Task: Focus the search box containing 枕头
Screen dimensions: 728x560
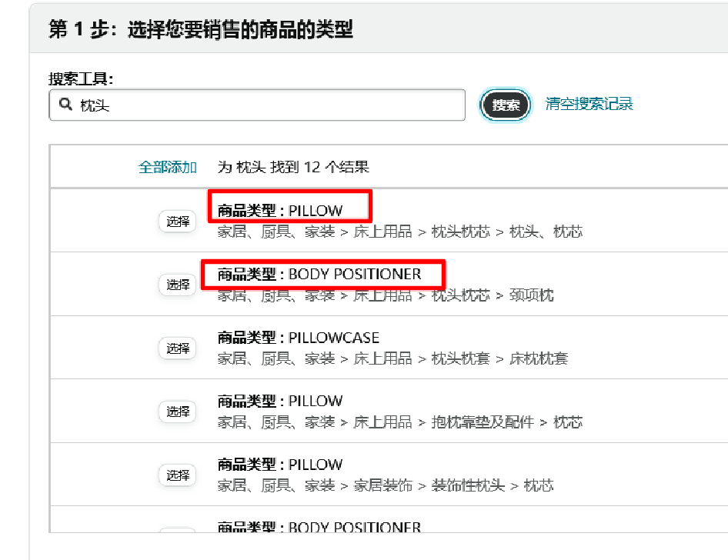Action: point(269,105)
